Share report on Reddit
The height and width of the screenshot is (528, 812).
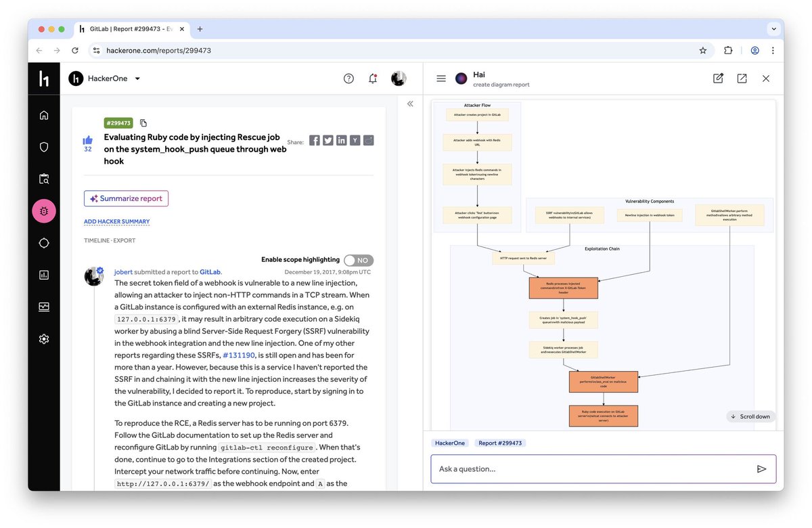coord(369,140)
